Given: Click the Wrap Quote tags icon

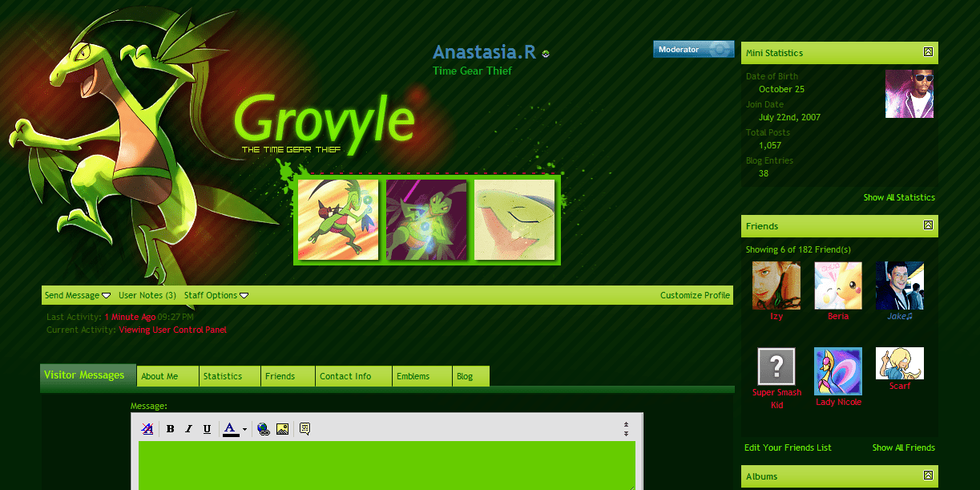Looking at the screenshot, I should [x=304, y=429].
